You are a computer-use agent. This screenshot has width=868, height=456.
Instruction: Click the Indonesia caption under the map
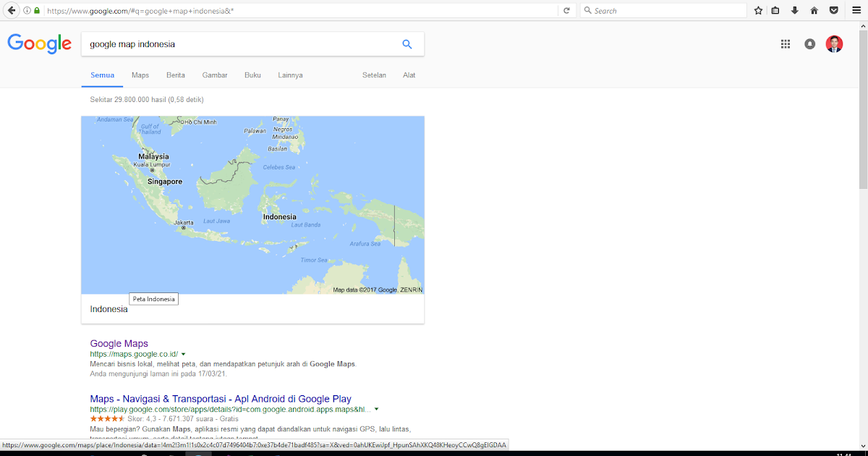pyautogui.click(x=109, y=309)
